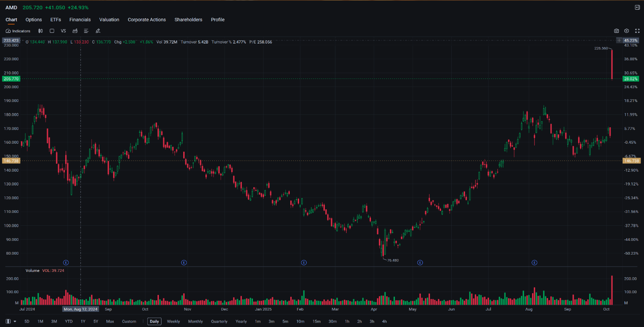Click the 'VOL: 39.724' volume readout
This screenshot has height=327, width=644.
click(x=53, y=271)
